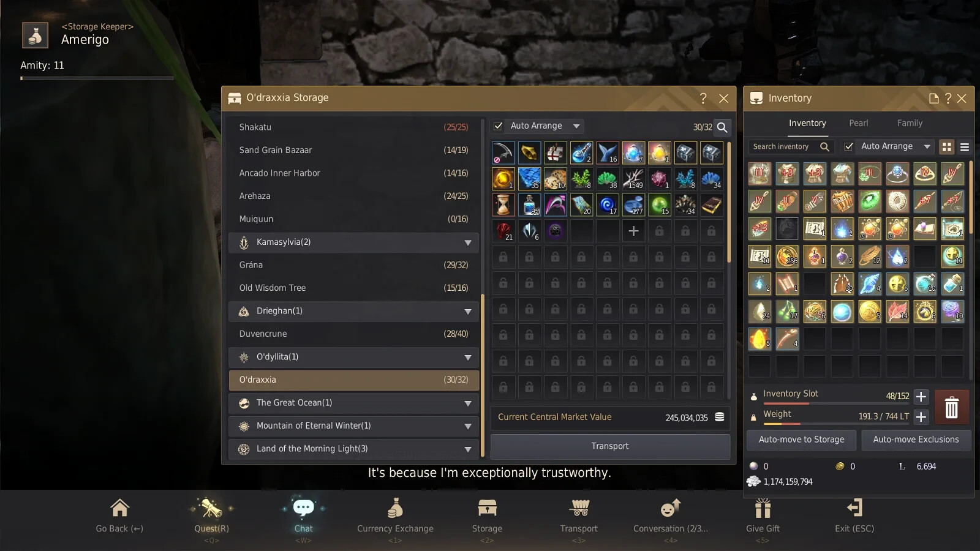Open the storage search magnifier icon
980x551 pixels.
[723, 128]
